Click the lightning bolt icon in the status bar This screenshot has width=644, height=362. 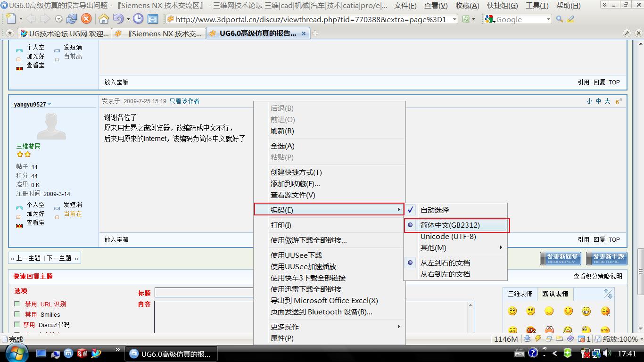(x=537, y=338)
